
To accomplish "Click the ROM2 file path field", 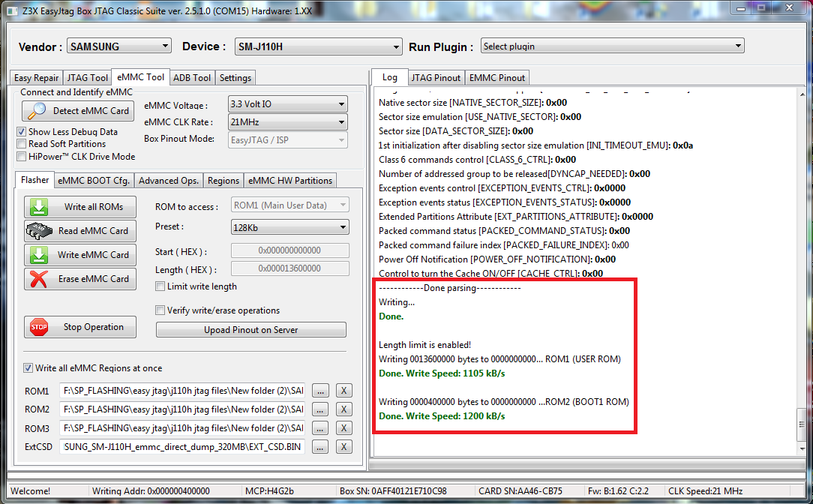I will click(x=182, y=409).
